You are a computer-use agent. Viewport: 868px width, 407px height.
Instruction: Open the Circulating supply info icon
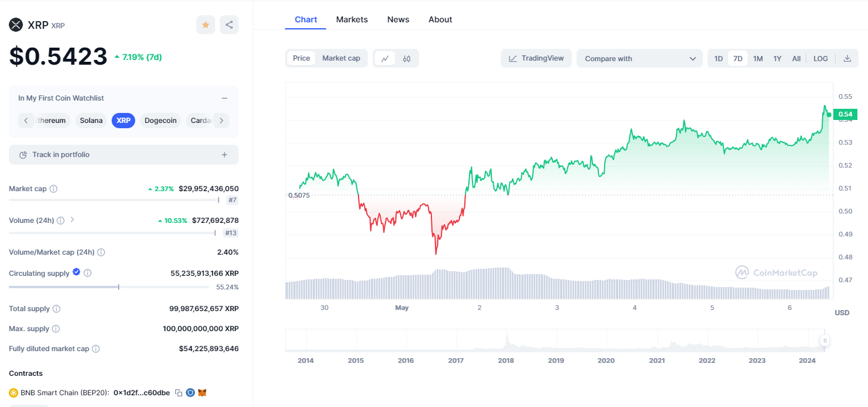(88, 273)
